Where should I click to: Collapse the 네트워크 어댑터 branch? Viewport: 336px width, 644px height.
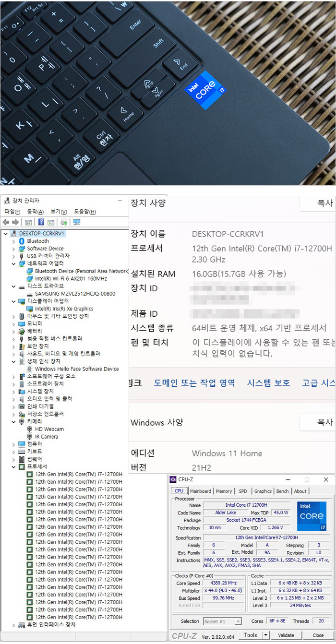(13, 263)
